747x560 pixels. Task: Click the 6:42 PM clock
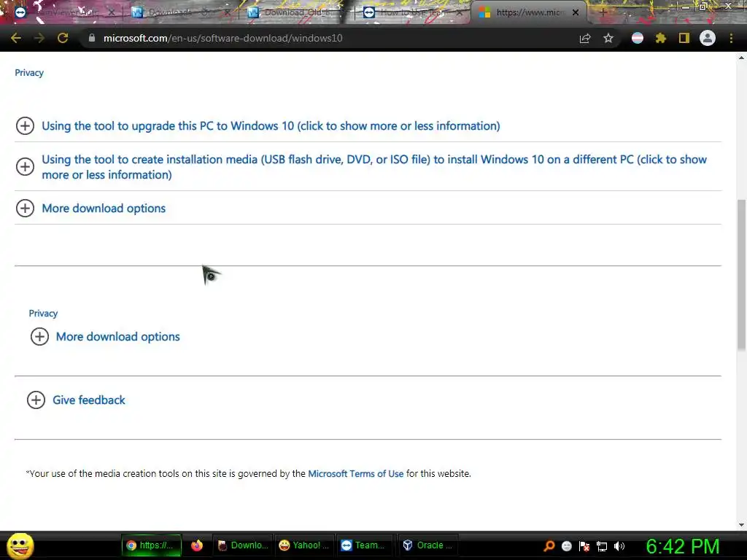[683, 546]
